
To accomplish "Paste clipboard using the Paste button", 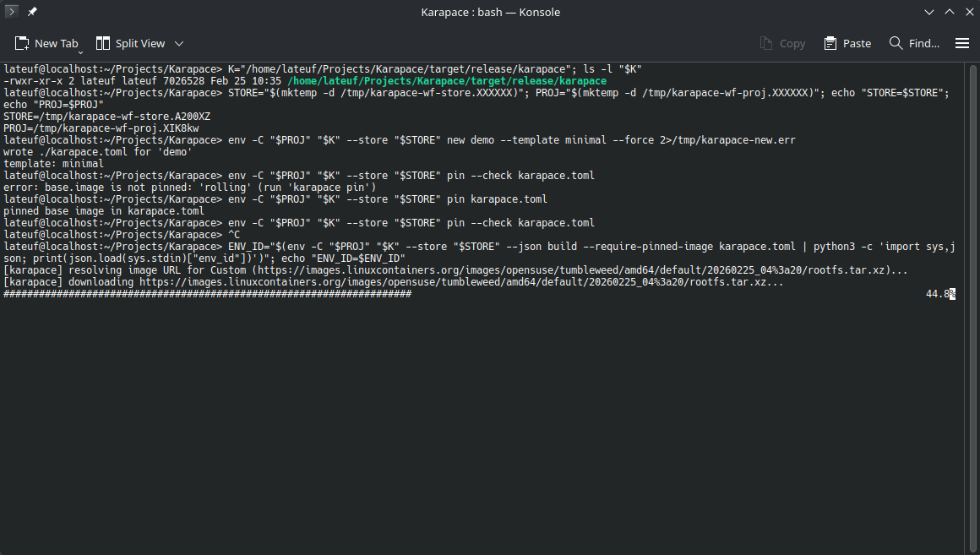I will (847, 43).
